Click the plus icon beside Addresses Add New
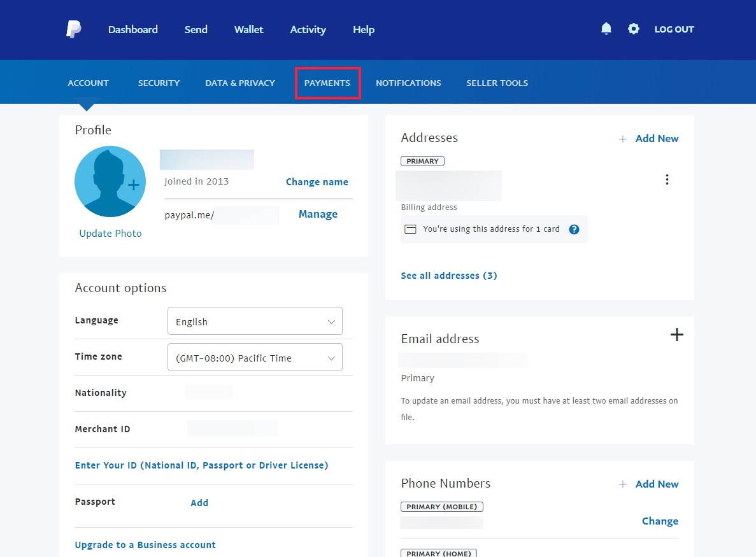Viewport: 756px width, 557px height. (622, 138)
